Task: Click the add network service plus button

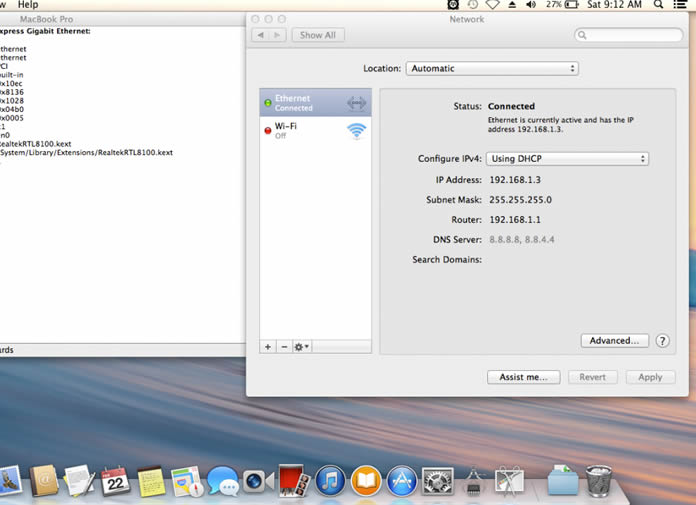Action: tap(268, 346)
